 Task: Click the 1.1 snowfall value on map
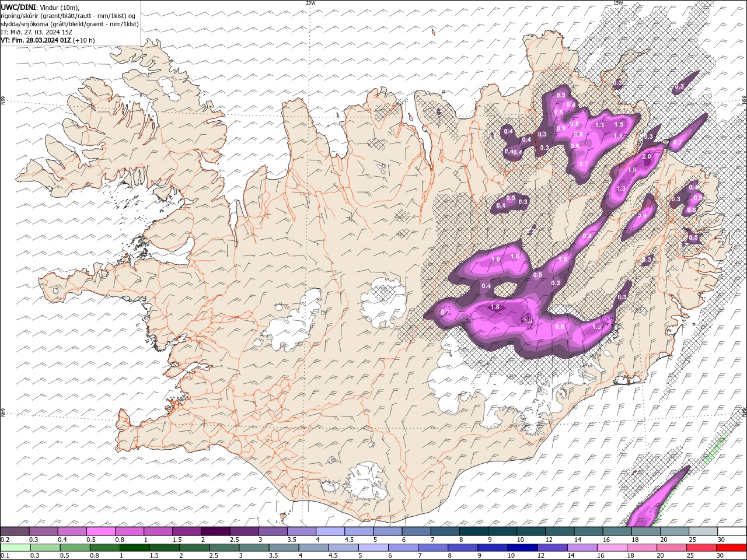pos(618,136)
